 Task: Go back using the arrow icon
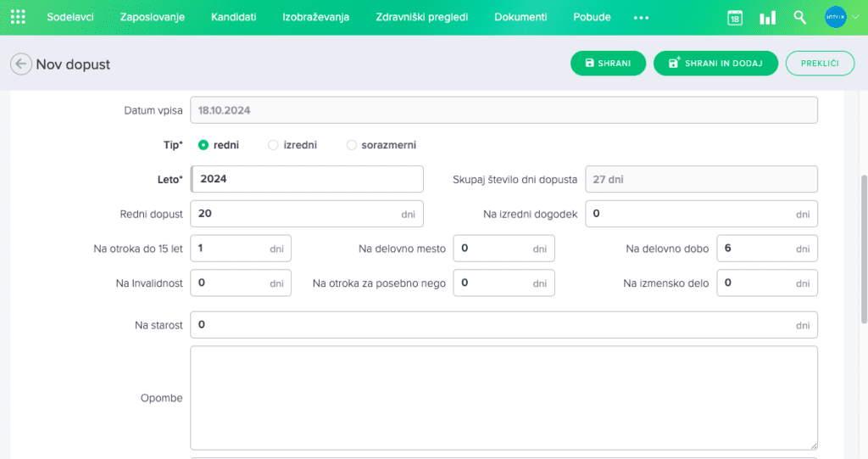point(20,64)
